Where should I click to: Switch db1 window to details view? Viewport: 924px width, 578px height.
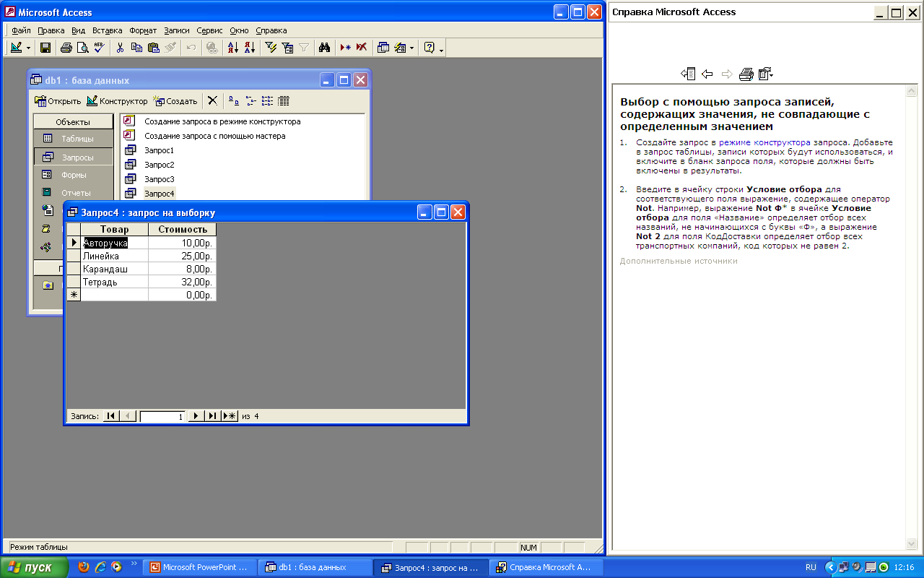tap(284, 101)
